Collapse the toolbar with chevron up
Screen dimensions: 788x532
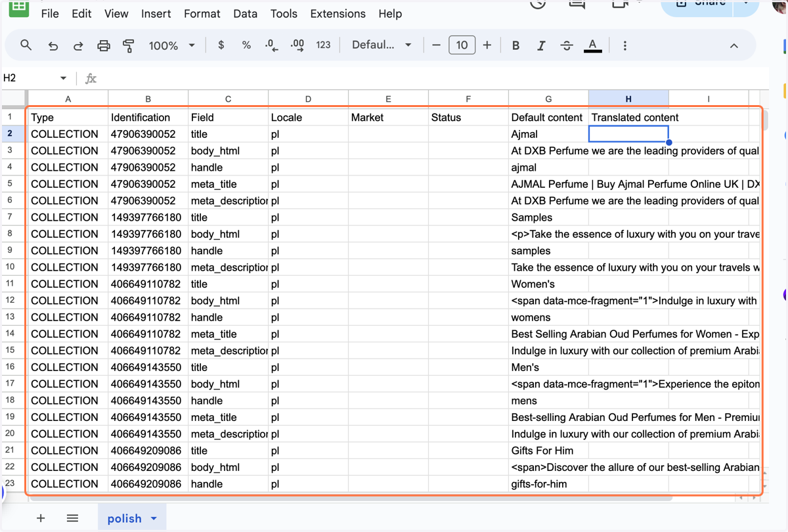[734, 45]
